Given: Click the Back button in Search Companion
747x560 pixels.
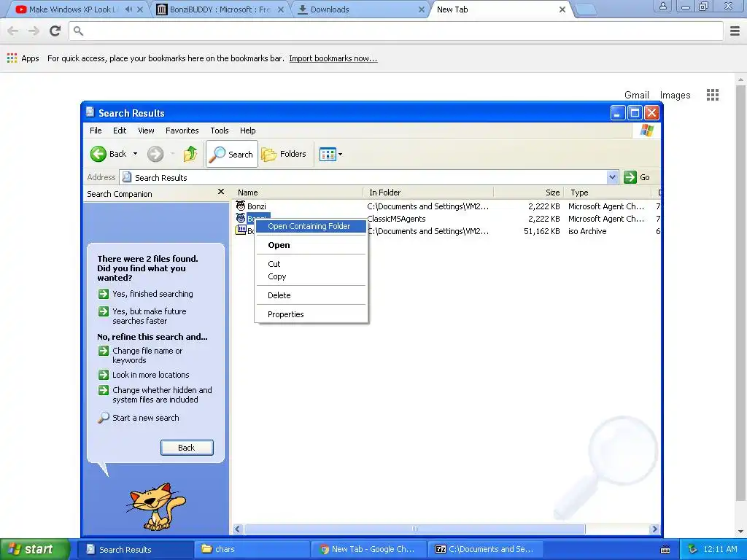Looking at the screenshot, I should pyautogui.click(x=187, y=448).
